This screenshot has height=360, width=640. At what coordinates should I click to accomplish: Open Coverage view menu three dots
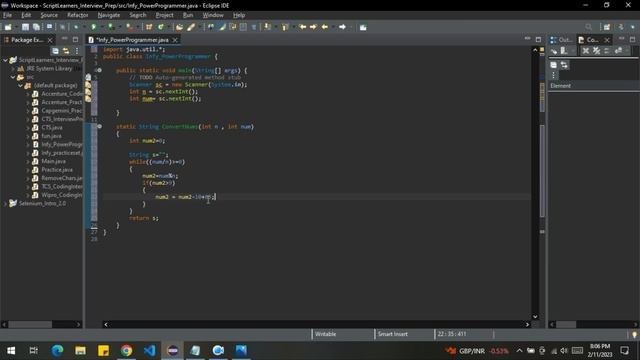coord(553,75)
